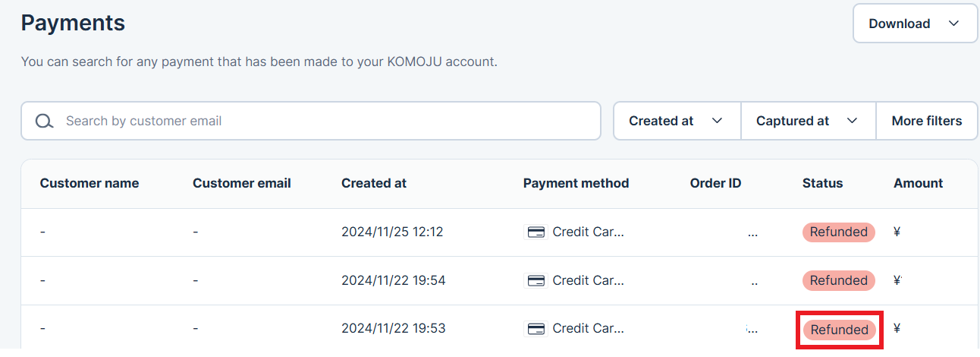Open the payment created 2024/11/22 19:54
Screen dimensions: 980x357
pos(499,281)
